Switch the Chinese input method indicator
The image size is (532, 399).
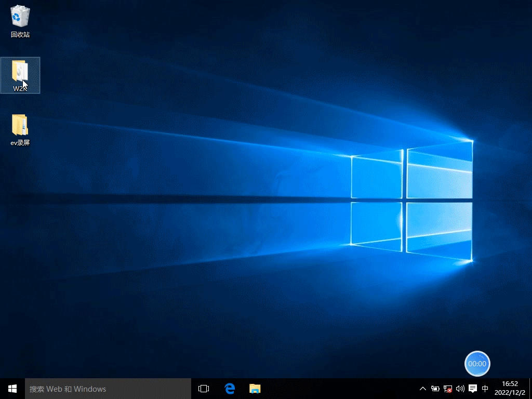(x=485, y=389)
